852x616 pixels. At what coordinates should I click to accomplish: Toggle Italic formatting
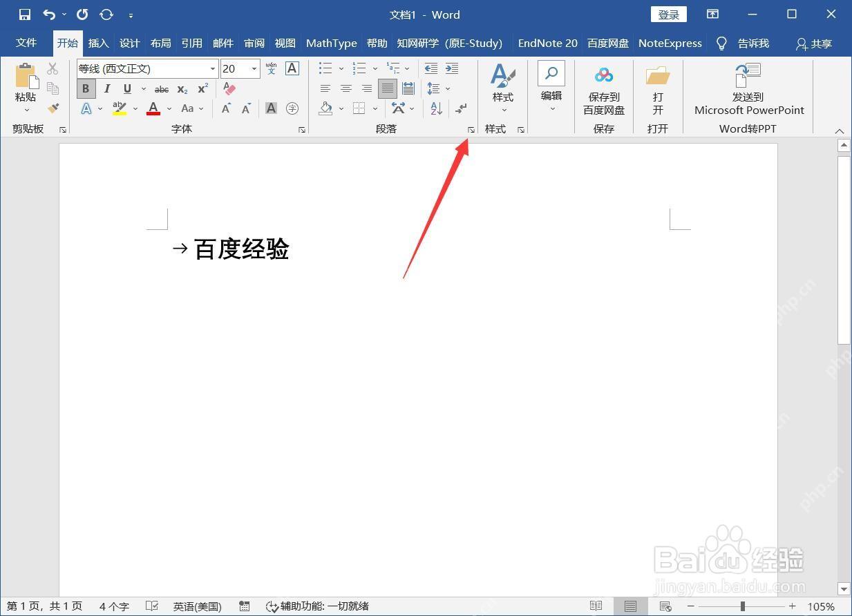click(107, 88)
